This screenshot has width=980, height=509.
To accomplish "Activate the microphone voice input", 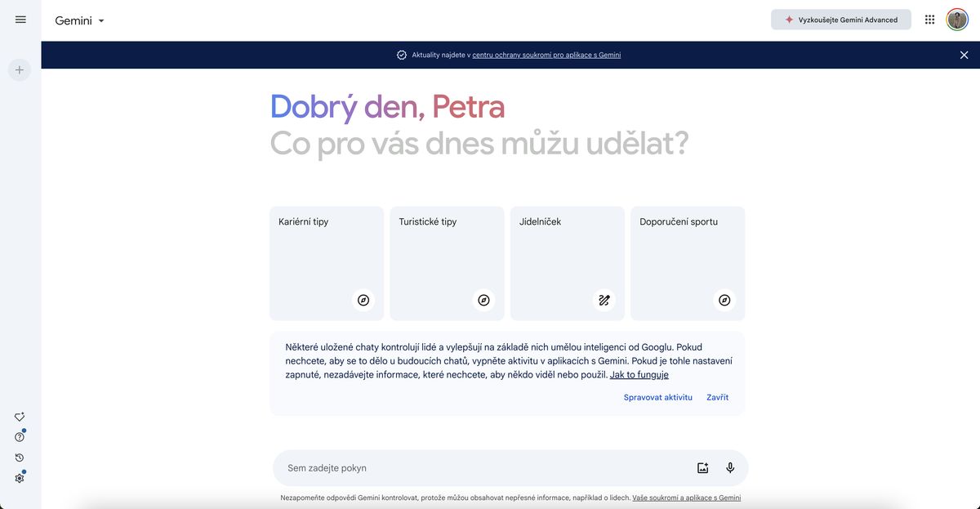I will [730, 468].
